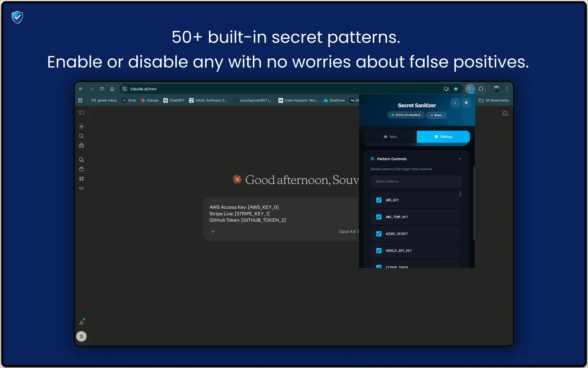Open the gmail-inbox bookmark
The image size is (588, 368).
pos(104,100)
